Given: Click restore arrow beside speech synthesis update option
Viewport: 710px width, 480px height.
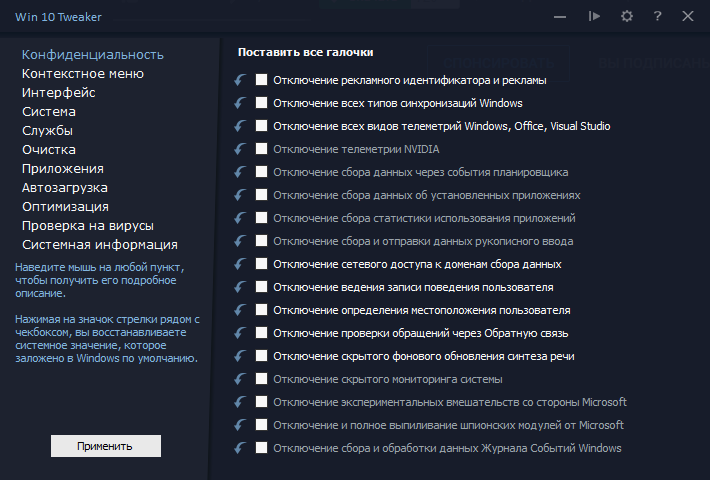Looking at the screenshot, I should pyautogui.click(x=240, y=356).
